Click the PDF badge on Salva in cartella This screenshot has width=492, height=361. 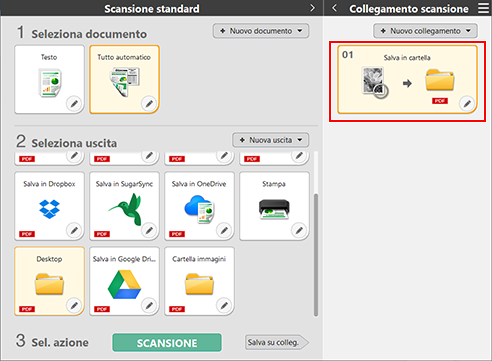pos(440,101)
